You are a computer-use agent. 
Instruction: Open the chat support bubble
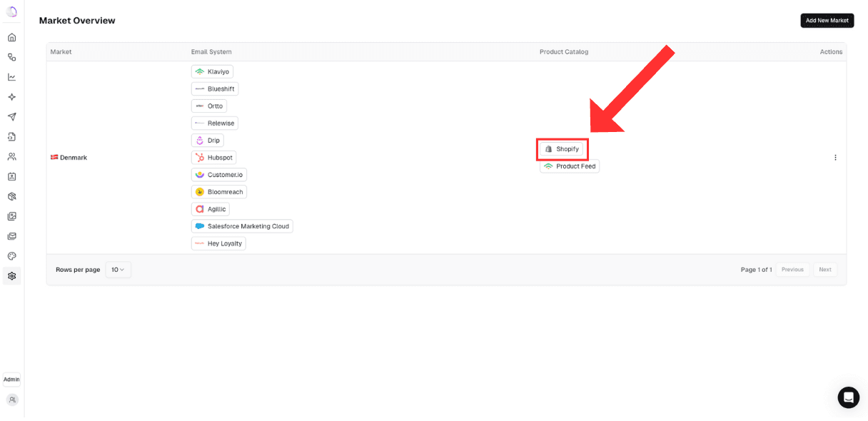click(x=848, y=397)
